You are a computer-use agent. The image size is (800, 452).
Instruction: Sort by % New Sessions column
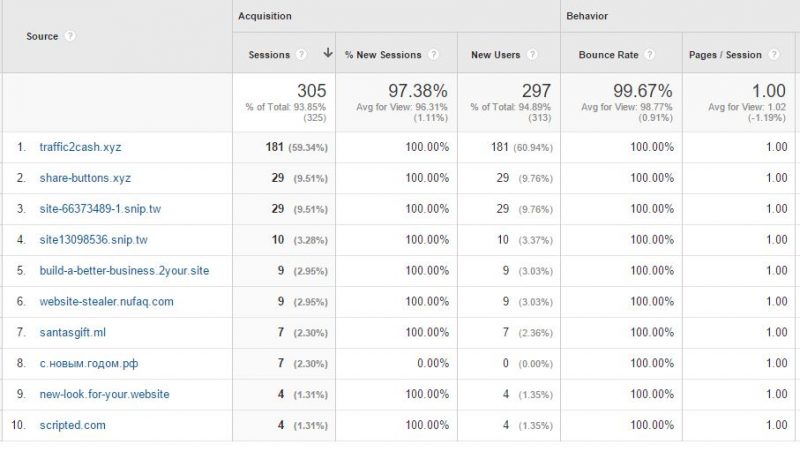pos(384,55)
